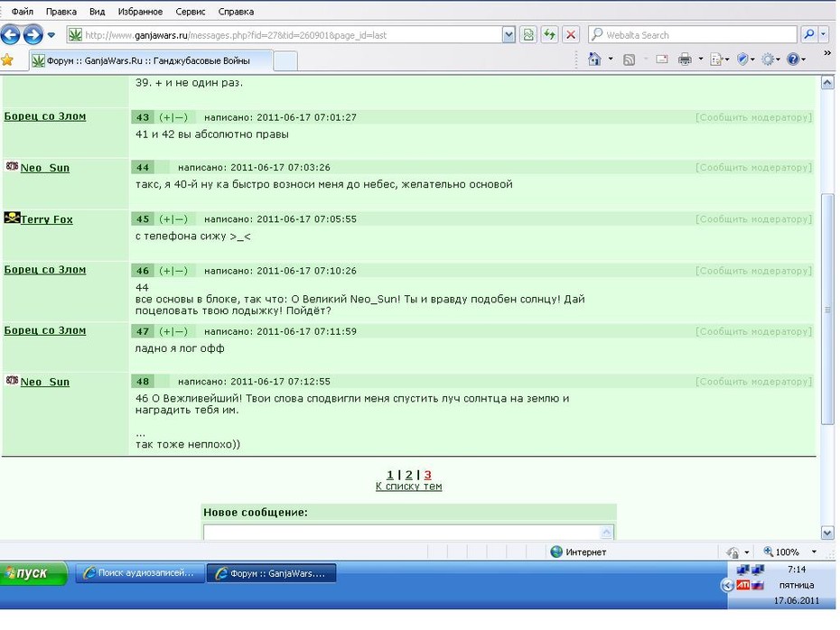840x630 pixels.
Task: Open the Tools gear menu icon
Action: click(770, 60)
